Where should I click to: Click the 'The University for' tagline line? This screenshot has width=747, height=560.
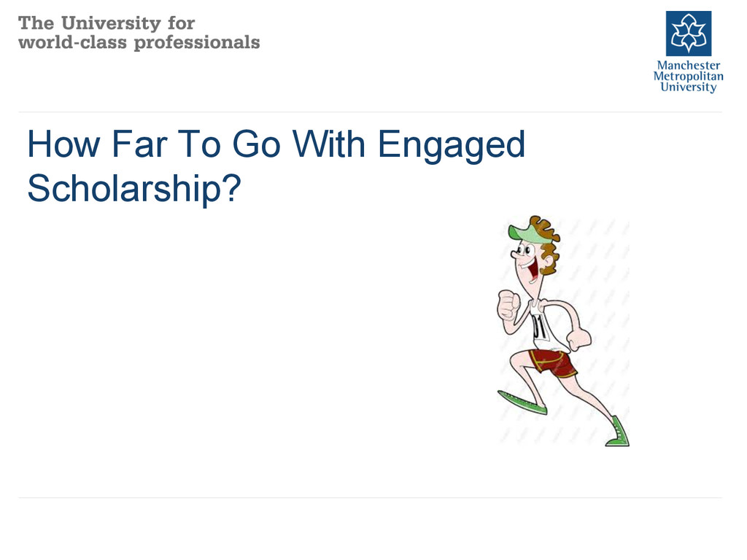(x=107, y=23)
